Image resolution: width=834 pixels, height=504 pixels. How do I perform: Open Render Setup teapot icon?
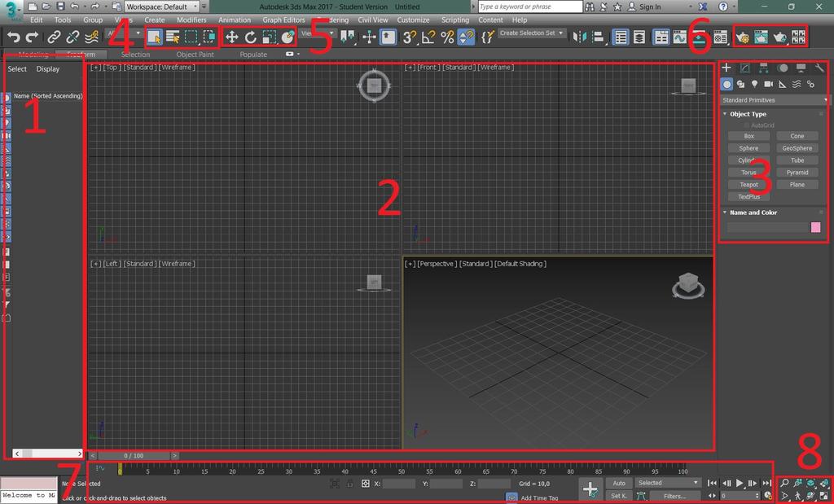pos(743,37)
